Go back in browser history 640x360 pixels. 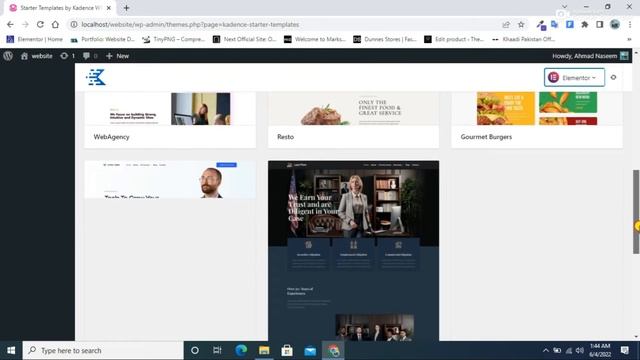click(x=10, y=24)
